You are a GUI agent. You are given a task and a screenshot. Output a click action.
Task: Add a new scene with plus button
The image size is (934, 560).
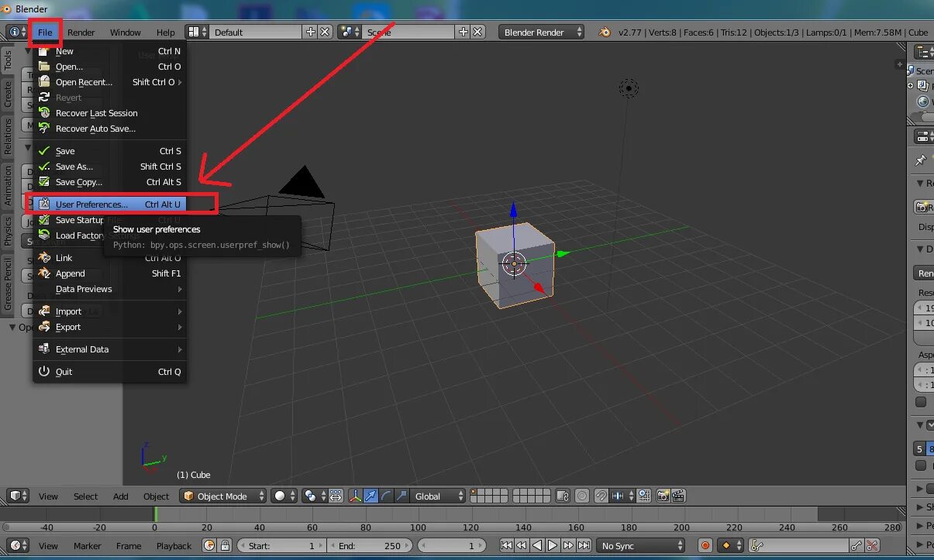pyautogui.click(x=464, y=32)
